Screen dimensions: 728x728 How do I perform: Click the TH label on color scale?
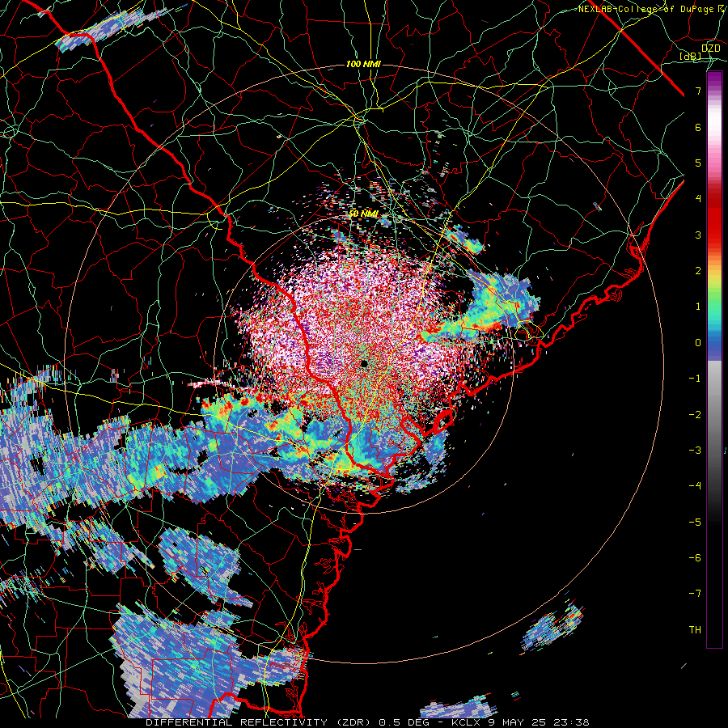pyautogui.click(x=695, y=630)
